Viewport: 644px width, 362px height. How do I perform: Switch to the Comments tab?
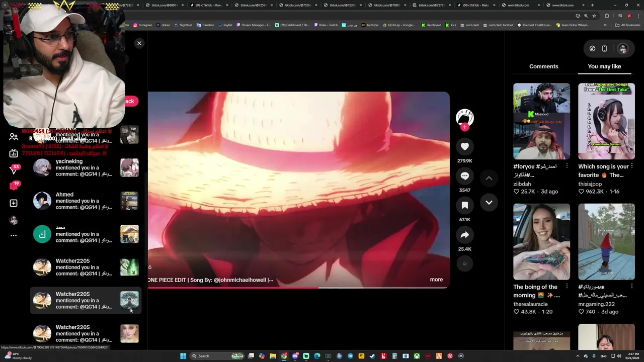pos(543,66)
